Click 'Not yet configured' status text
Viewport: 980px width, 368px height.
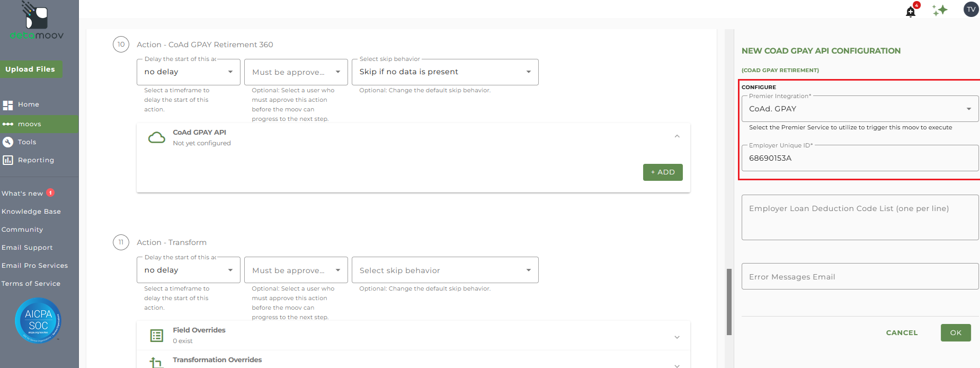(x=202, y=143)
